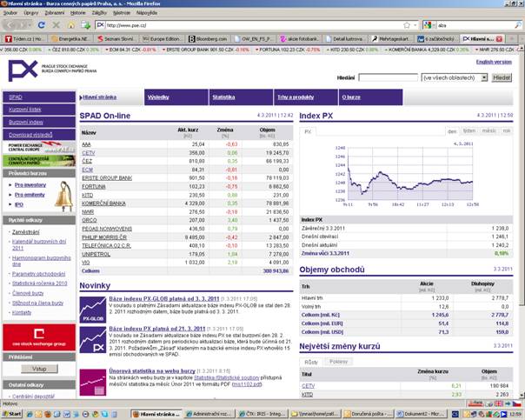Image resolution: width=525 pixels, height=420 pixels.
Task: Click the Hledat search button
Action: 502,77
